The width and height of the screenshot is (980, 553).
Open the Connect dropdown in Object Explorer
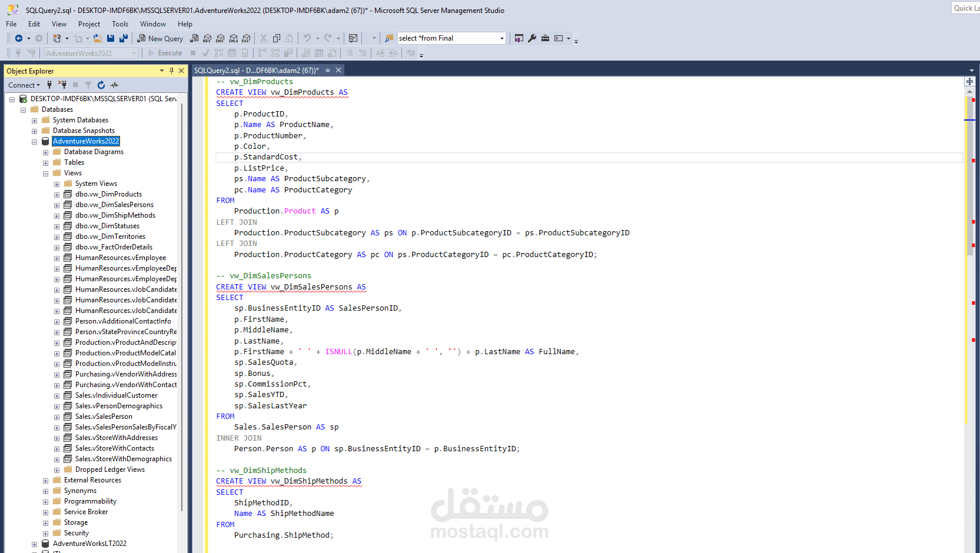click(x=24, y=85)
